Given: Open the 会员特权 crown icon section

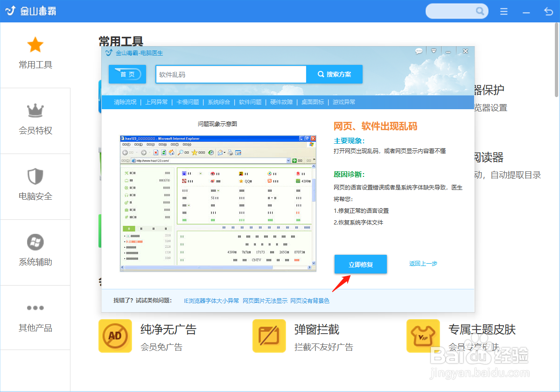Looking at the screenshot, I should [x=35, y=111].
